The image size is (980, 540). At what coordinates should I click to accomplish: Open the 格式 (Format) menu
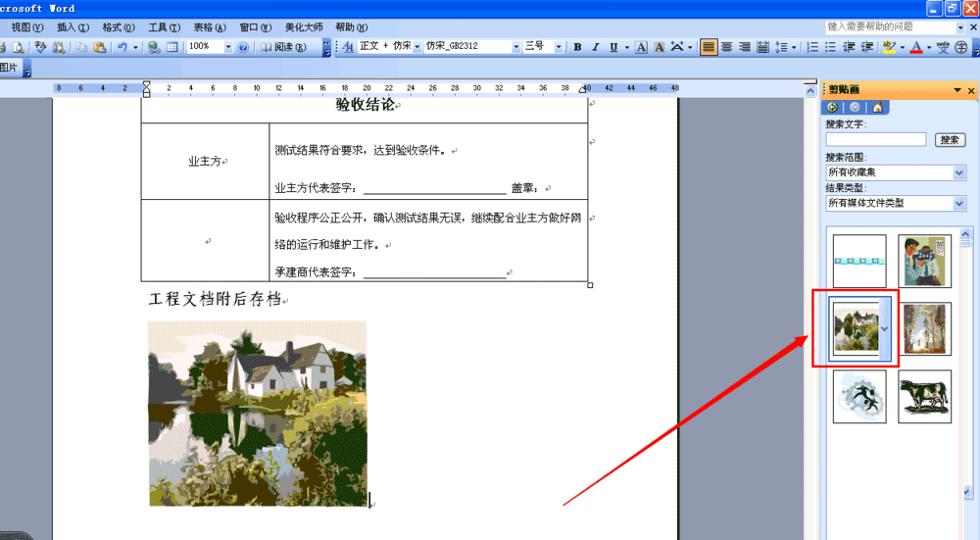[119, 26]
